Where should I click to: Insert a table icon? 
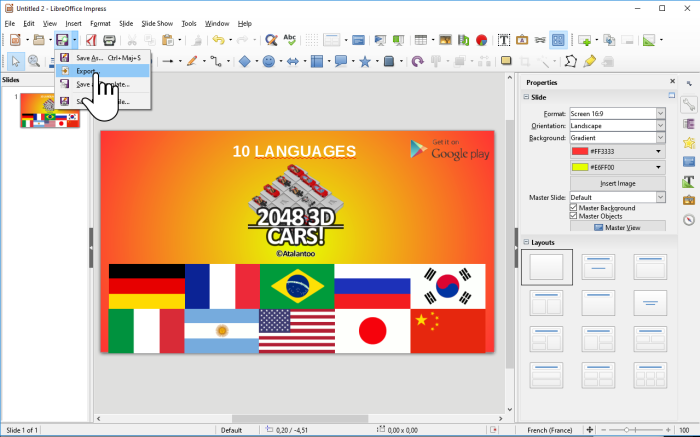pyautogui.click(x=421, y=40)
